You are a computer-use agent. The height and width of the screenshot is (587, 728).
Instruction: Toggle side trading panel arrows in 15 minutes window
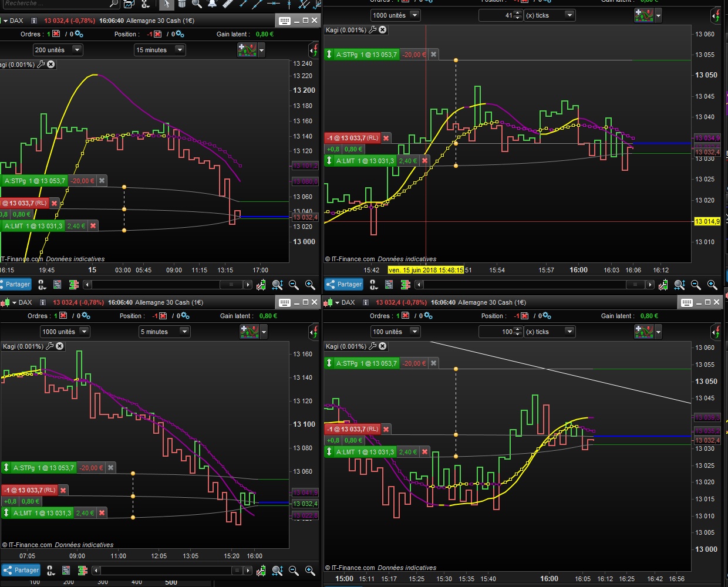[314, 50]
